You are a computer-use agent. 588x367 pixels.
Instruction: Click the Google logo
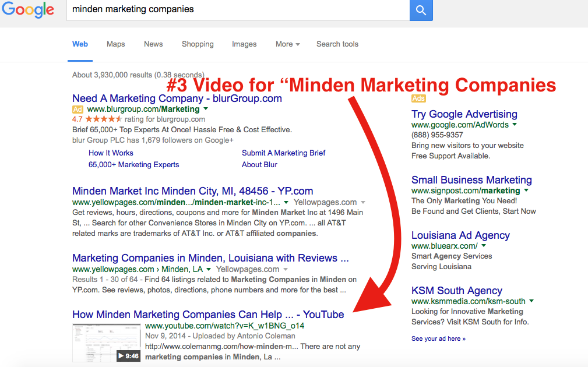[28, 10]
